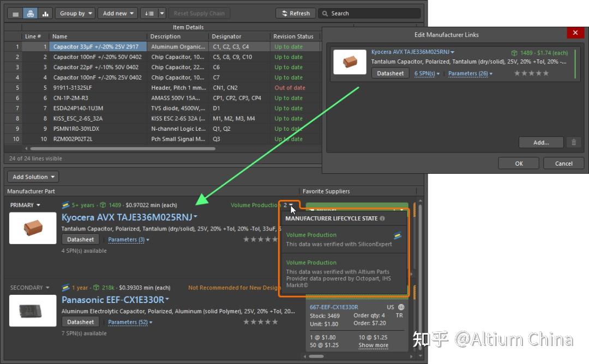589x364 pixels.
Task: Open the Add new dropdown
Action: coord(118,14)
